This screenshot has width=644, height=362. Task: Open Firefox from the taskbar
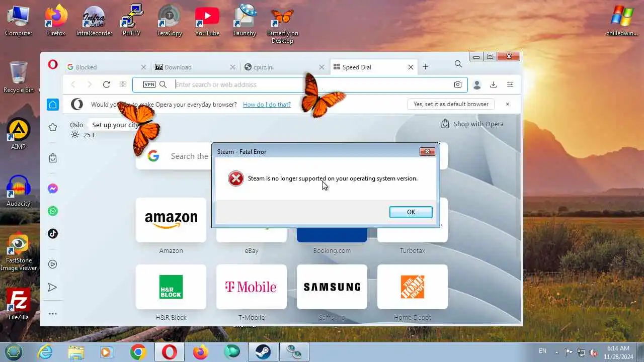(200, 352)
